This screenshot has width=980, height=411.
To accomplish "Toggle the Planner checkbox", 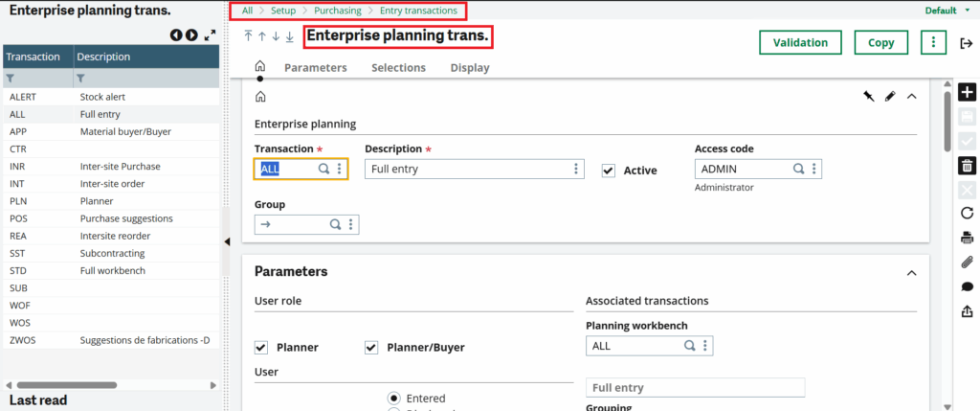I will click(261, 347).
